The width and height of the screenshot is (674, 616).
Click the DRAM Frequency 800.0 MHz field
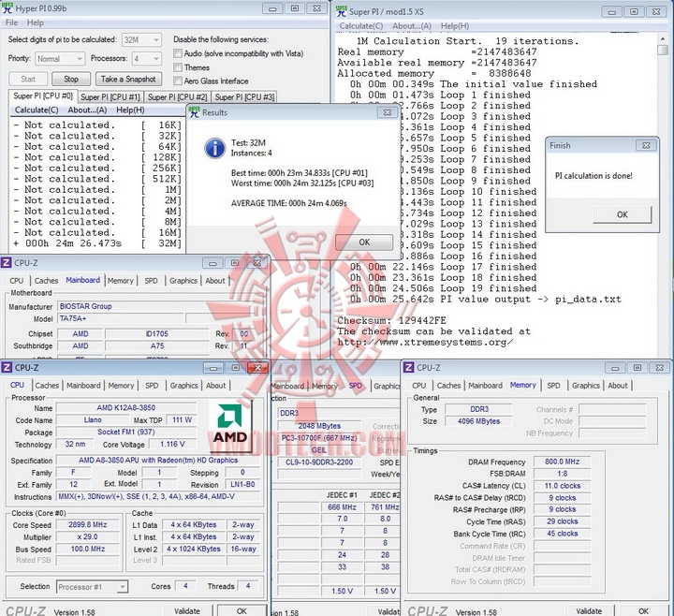click(563, 462)
